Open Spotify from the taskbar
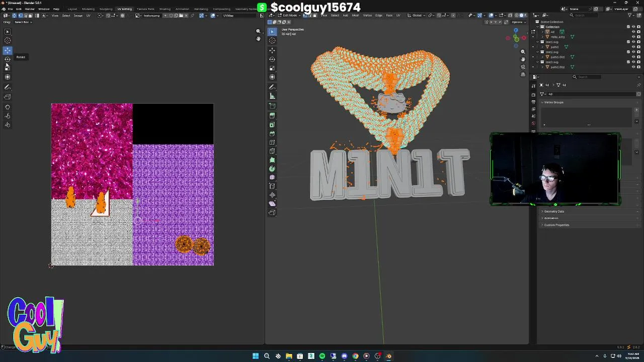Viewport: 644px width, 362px height. 322,356
